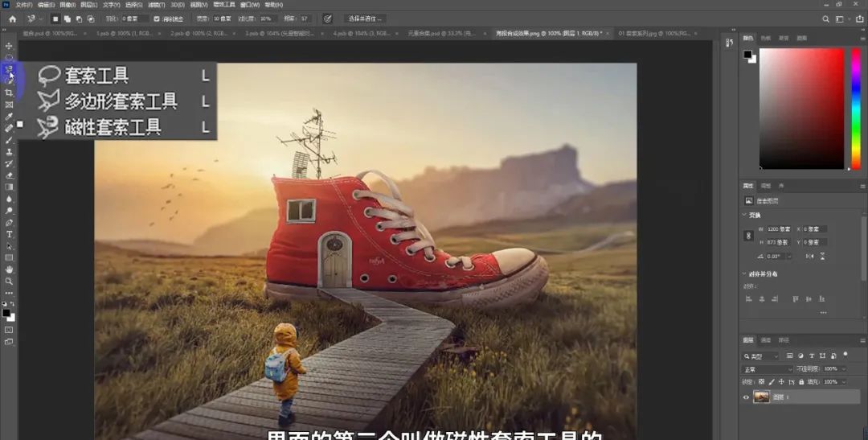Toggle layer filter on/off switch
The image size is (868, 440).
[x=845, y=354]
